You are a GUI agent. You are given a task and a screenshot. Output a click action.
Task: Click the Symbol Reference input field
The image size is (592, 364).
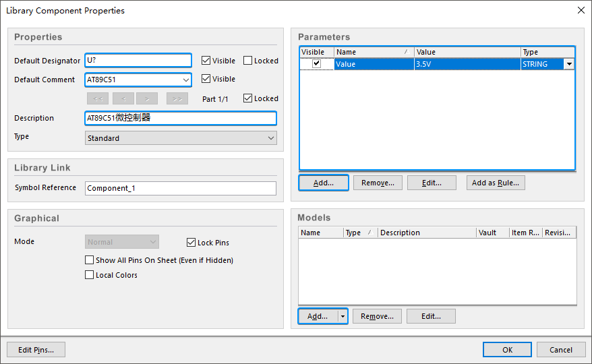pyautogui.click(x=181, y=188)
